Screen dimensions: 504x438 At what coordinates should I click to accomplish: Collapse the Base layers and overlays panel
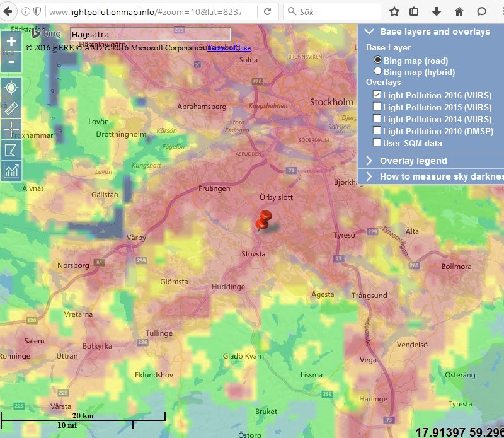[369, 32]
